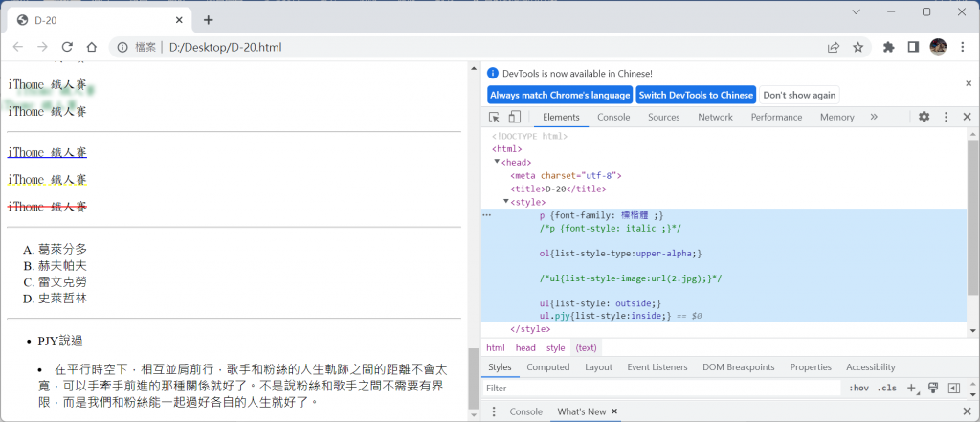This screenshot has width=980, height=422.
Task: Toggle the rendering emulations paintbrush icon
Action: [x=933, y=389]
